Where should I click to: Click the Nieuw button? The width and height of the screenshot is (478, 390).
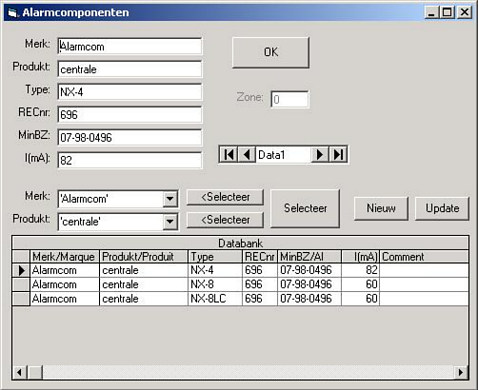(381, 208)
